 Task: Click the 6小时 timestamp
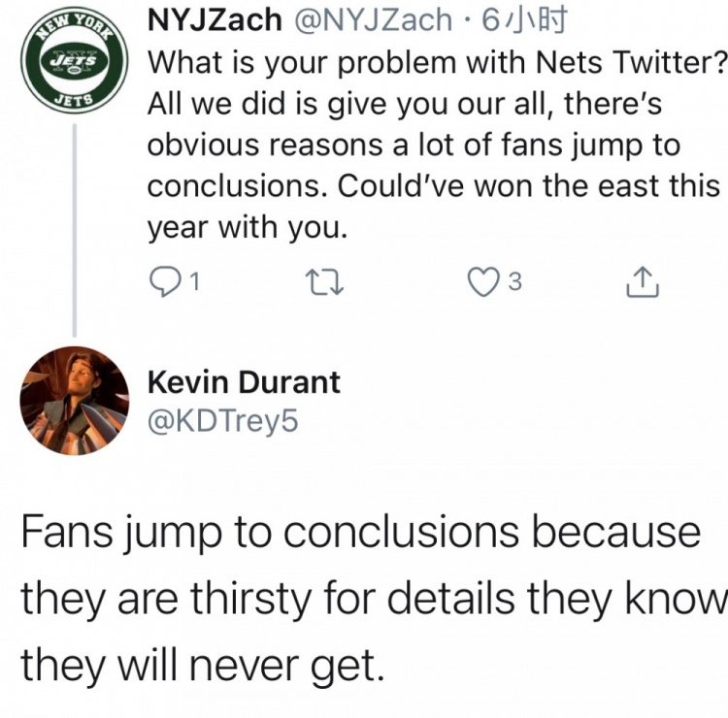coord(525,17)
